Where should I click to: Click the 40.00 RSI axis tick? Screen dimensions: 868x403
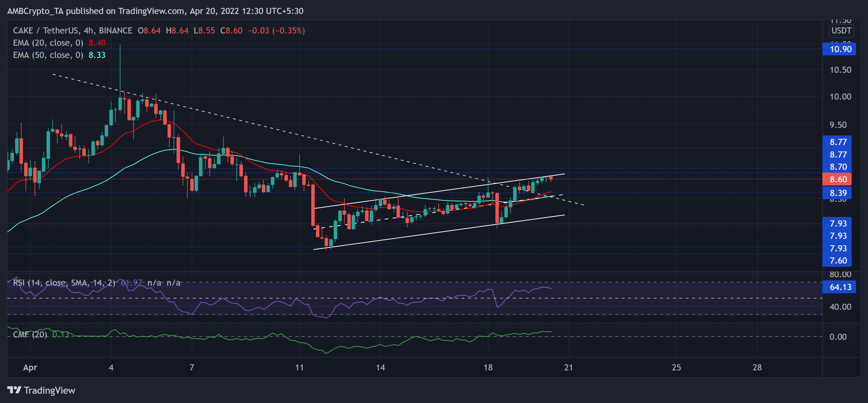(x=840, y=307)
